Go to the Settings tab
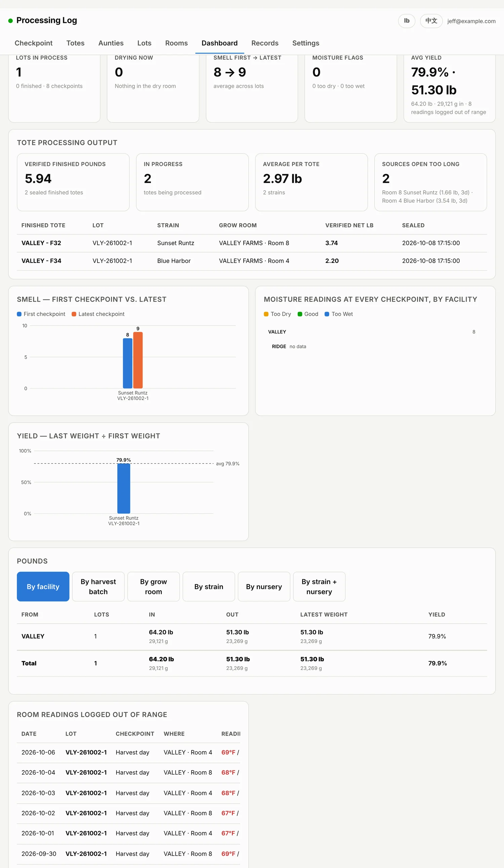This screenshot has height=868, width=504. pos(306,43)
